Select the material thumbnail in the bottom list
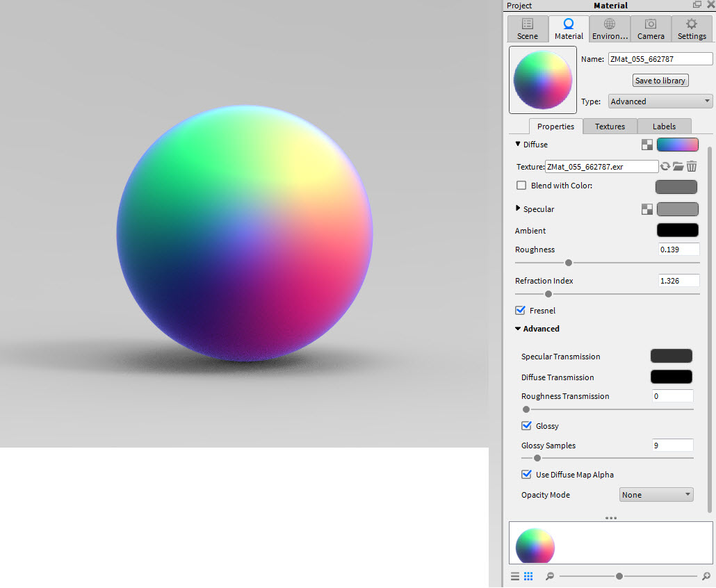 [535, 546]
